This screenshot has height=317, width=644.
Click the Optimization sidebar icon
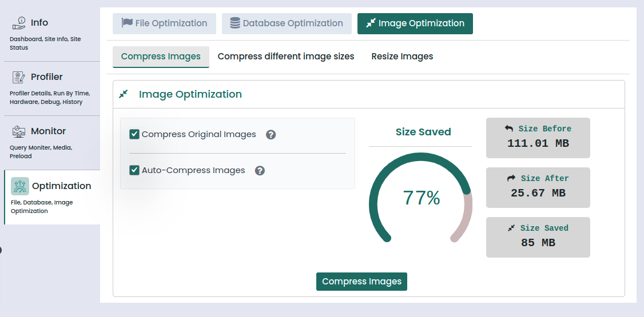coord(20,186)
